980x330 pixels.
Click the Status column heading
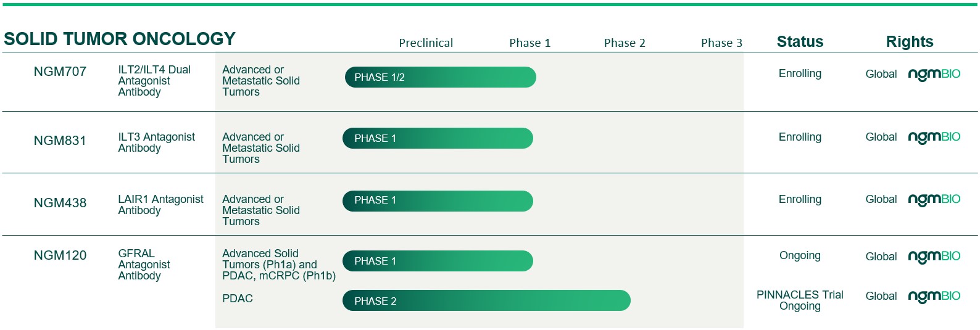[x=800, y=42]
